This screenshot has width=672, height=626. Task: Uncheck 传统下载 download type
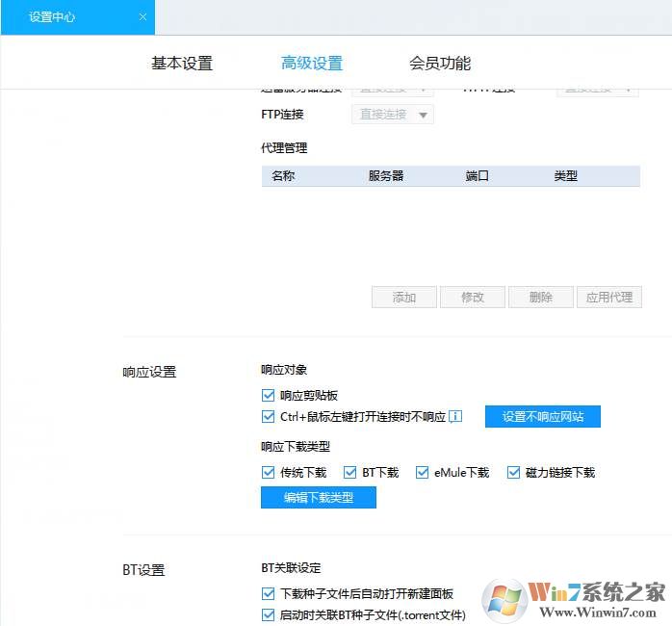click(x=269, y=472)
